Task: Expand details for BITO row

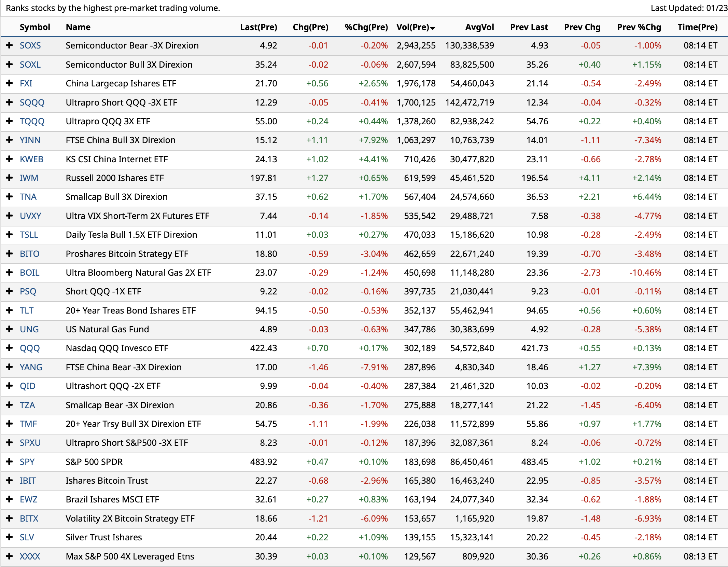Action: click(9, 254)
